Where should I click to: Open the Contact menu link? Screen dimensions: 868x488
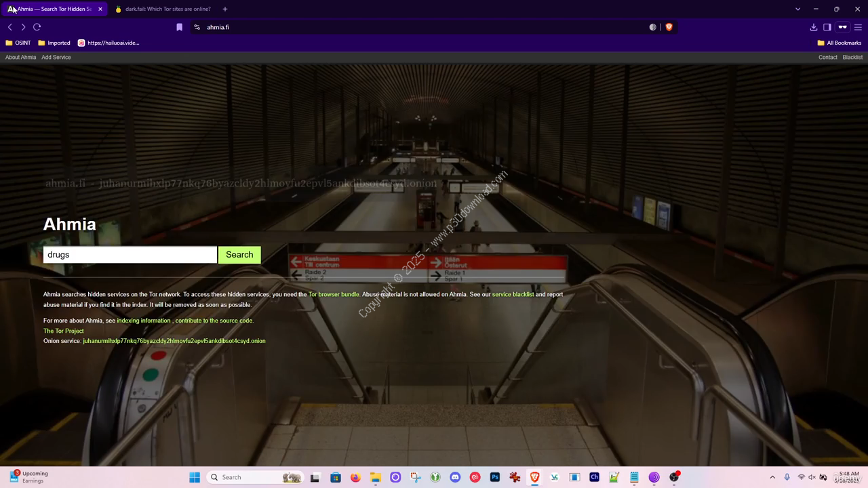click(827, 58)
